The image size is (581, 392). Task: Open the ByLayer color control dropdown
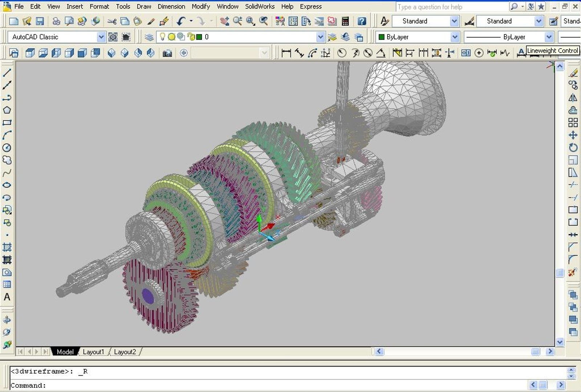tap(455, 37)
